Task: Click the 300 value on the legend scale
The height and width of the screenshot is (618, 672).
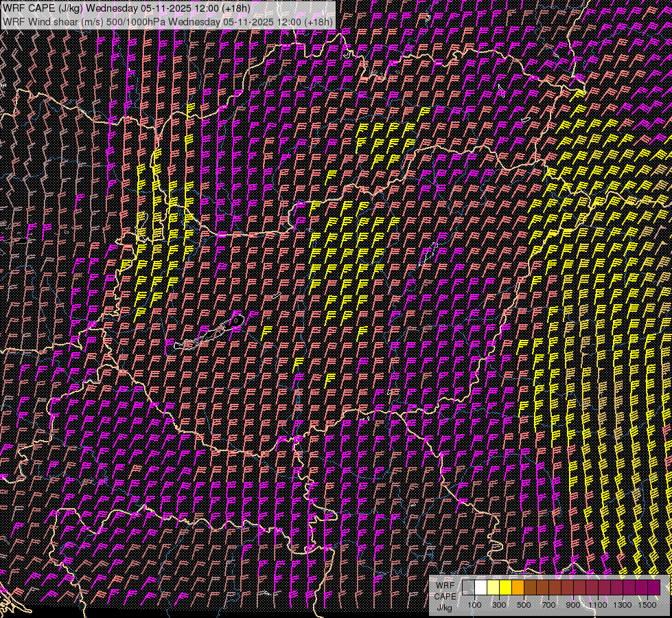Action: point(499,604)
